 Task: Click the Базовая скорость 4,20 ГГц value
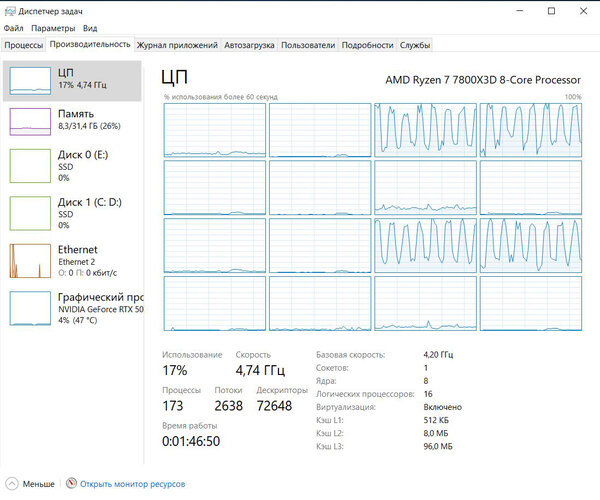click(438, 355)
